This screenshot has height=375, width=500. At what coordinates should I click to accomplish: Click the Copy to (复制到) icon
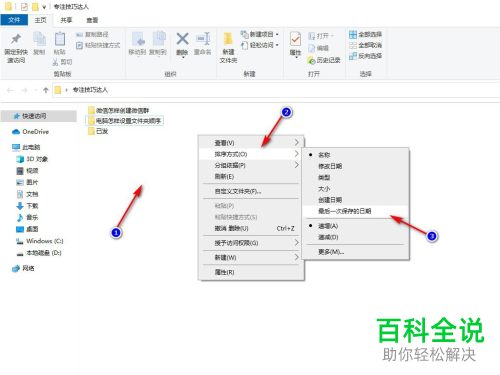pos(159,39)
